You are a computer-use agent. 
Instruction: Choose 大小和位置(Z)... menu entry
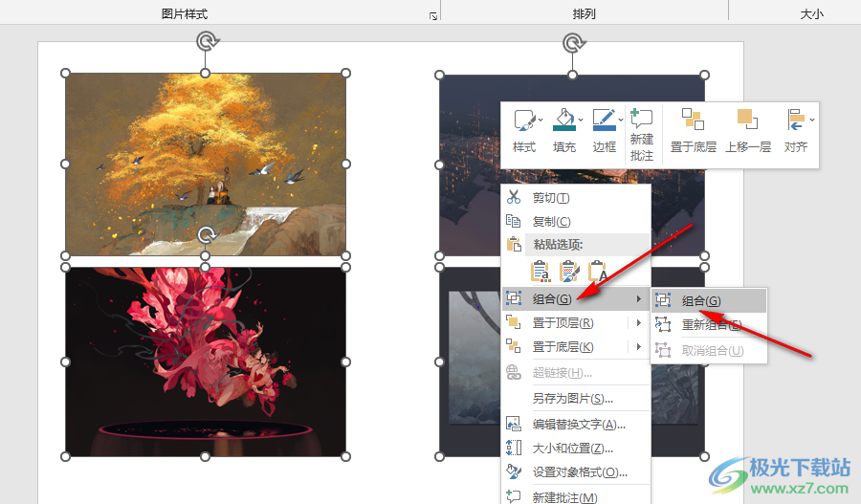click(576, 449)
